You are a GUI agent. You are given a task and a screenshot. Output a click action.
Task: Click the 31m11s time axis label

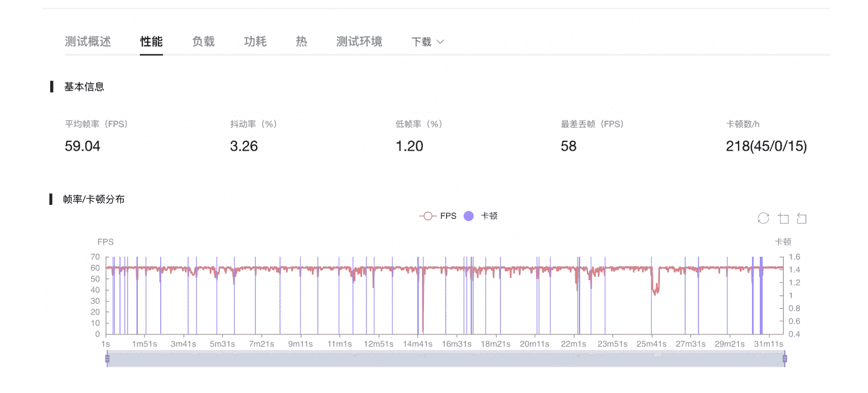769,344
